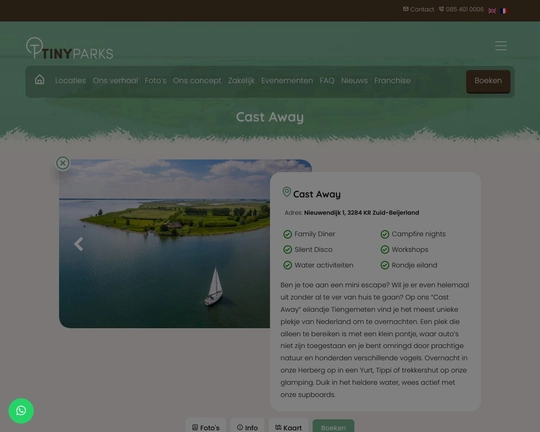Viewport: 540px width, 432px height.
Task: Click the Campfire nights check mark
Action: (x=385, y=234)
